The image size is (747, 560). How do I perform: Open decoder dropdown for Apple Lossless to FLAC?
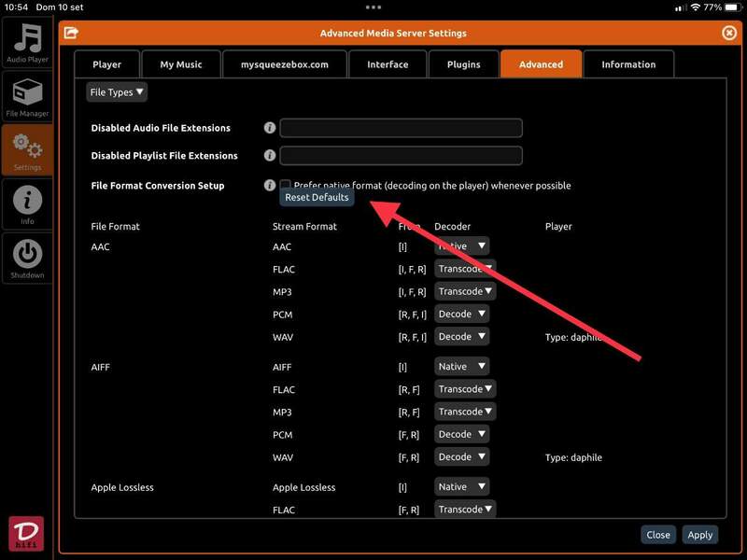(464, 510)
